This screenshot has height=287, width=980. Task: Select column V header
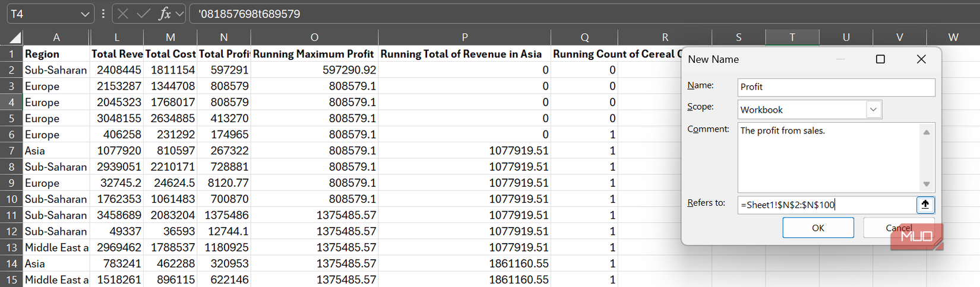900,37
